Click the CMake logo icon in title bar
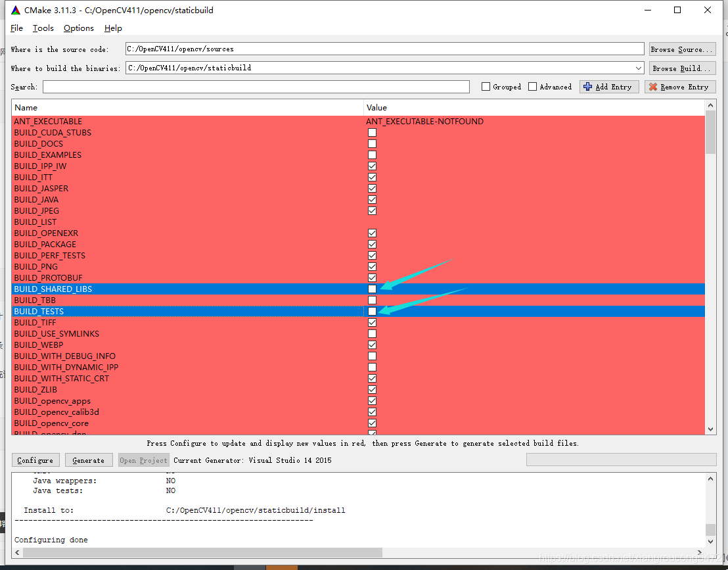The image size is (728, 570). (x=16, y=11)
